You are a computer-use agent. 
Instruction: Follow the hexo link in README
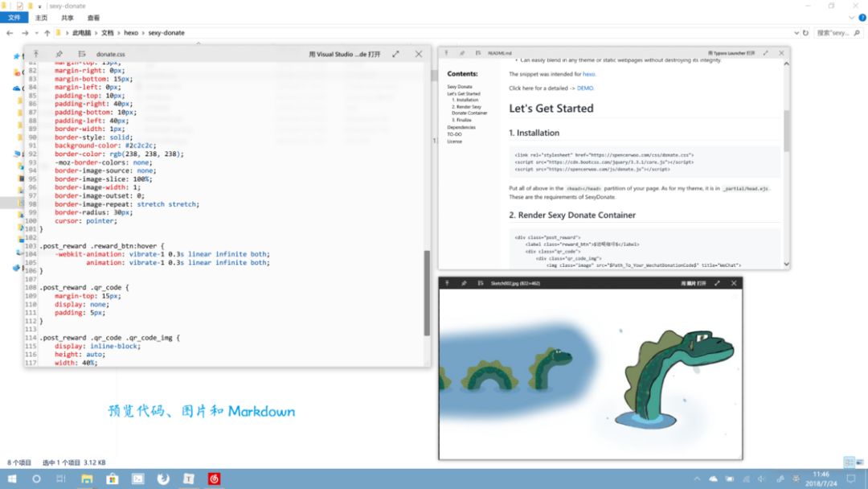click(x=588, y=74)
